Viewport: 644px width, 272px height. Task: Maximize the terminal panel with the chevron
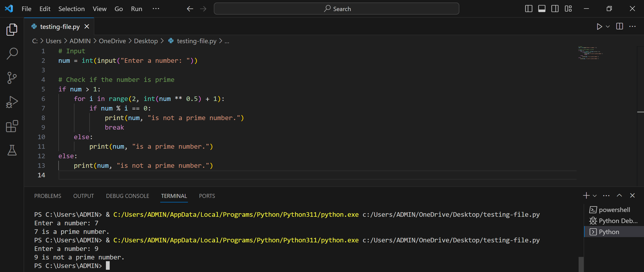(x=619, y=196)
